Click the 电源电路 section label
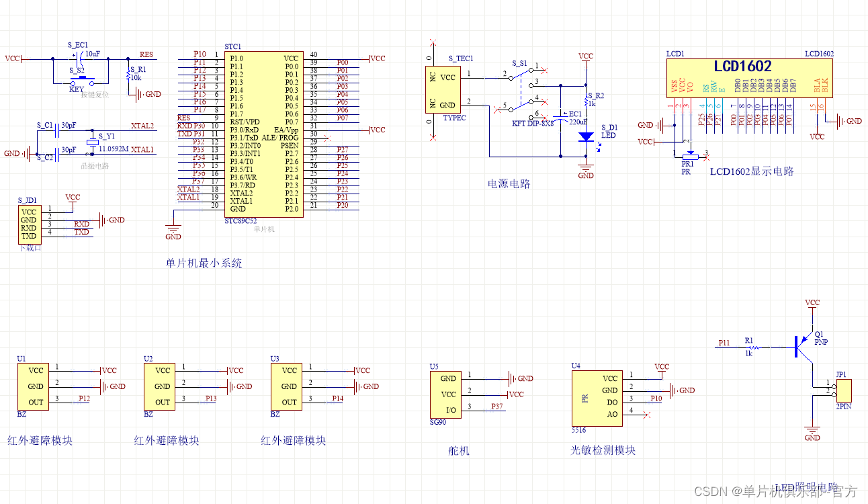Viewport: 868px width, 504px height. click(509, 183)
